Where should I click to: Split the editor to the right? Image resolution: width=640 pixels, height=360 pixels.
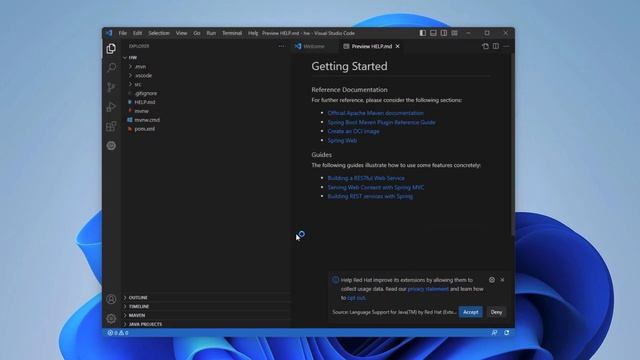496,47
